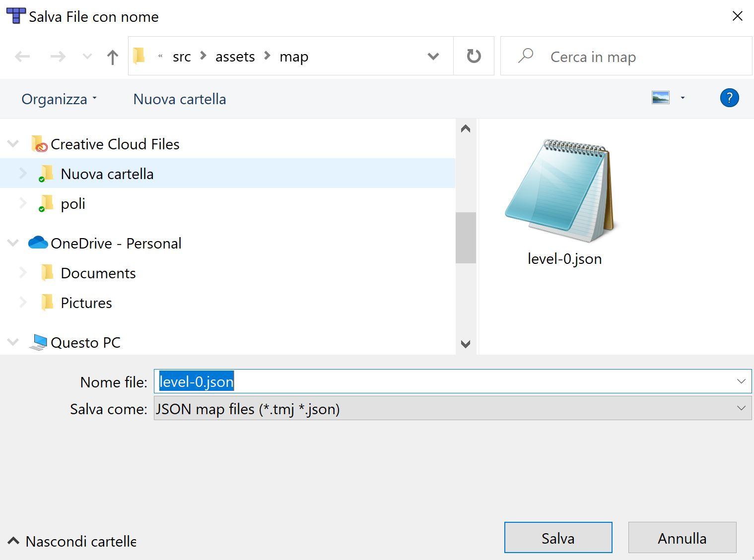754x560 pixels.
Task: Click the folder icon in the address bar
Action: point(139,56)
